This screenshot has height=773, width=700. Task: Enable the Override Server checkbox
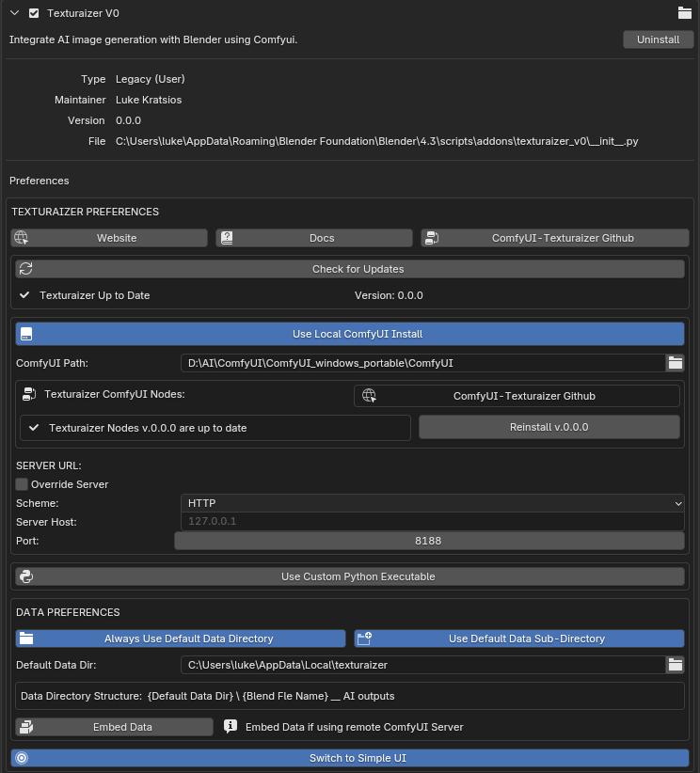point(22,484)
